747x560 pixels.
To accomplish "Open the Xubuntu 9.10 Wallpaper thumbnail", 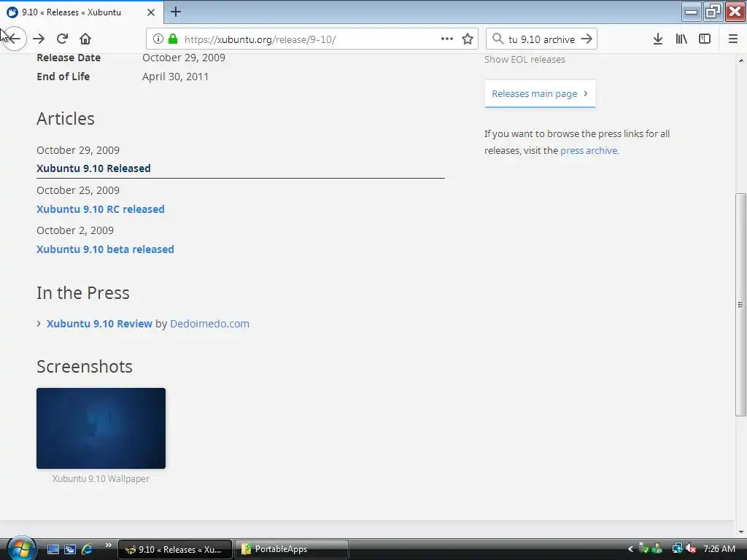I will pos(101,428).
